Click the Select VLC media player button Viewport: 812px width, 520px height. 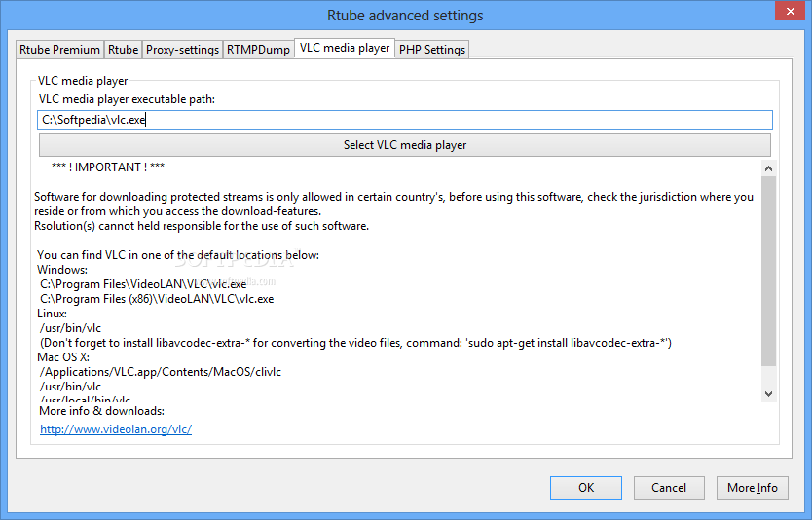pyautogui.click(x=405, y=145)
